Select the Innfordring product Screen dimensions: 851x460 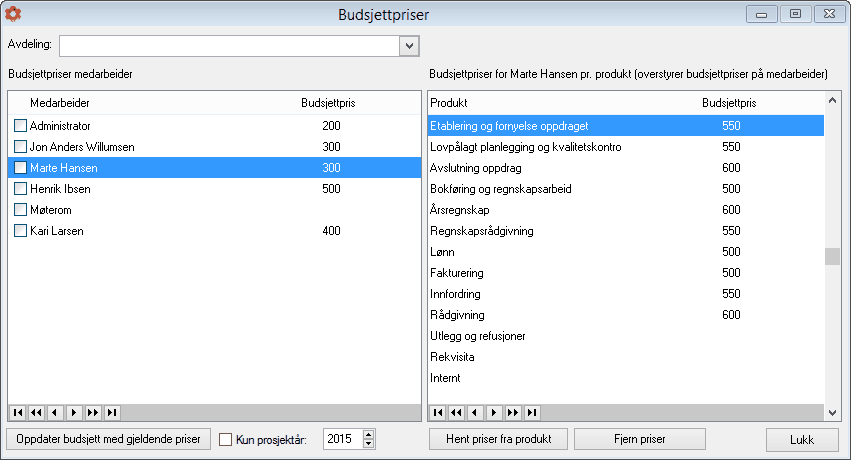(x=455, y=294)
